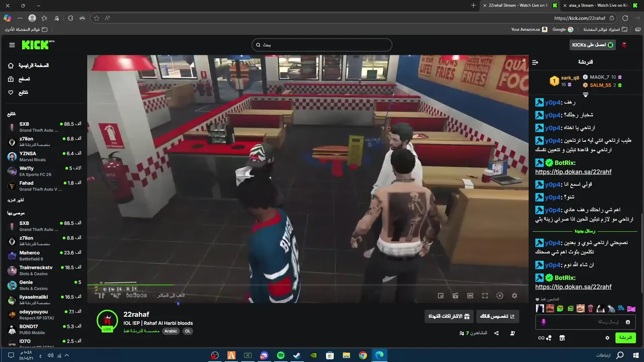Open Steam from the taskbar
This screenshot has height=362, width=644.
(x=297, y=355)
